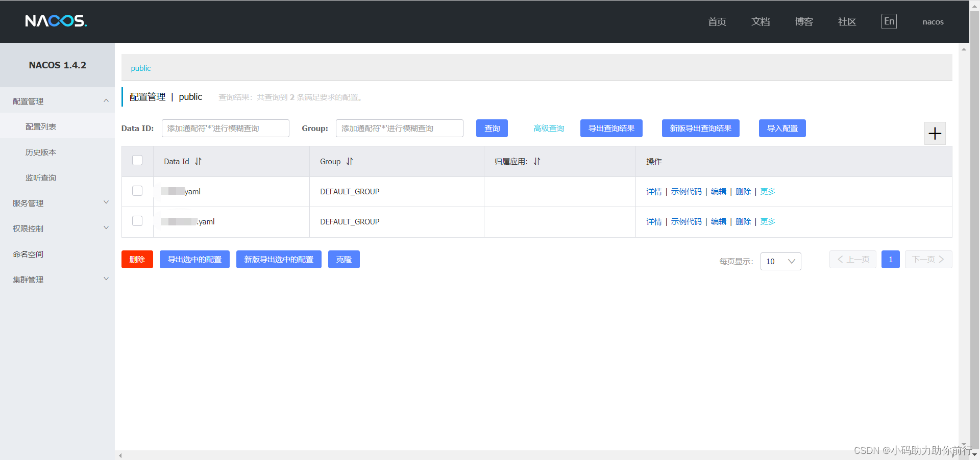Sort by Data Id column arrows
This screenshot has width=980, height=460.
click(198, 162)
